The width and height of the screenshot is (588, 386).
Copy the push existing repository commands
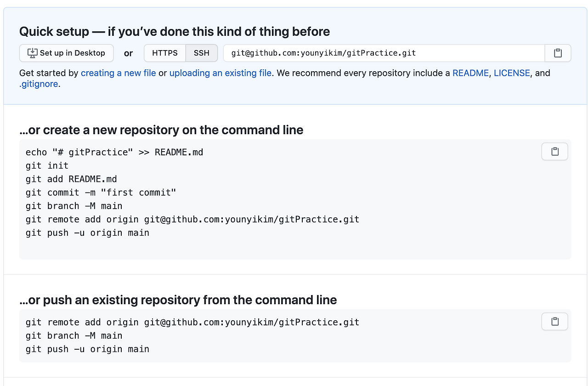[x=554, y=321]
